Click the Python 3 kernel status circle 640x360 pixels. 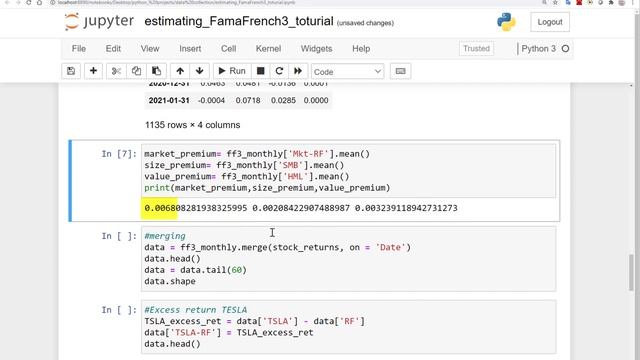pos(565,49)
